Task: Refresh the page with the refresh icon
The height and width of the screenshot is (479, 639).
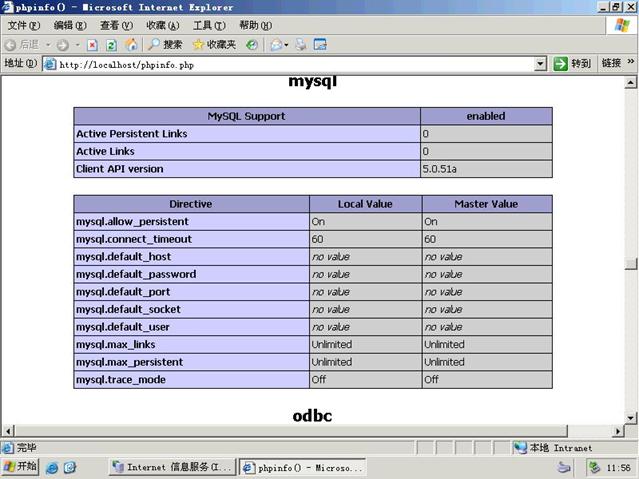Action: (111, 45)
